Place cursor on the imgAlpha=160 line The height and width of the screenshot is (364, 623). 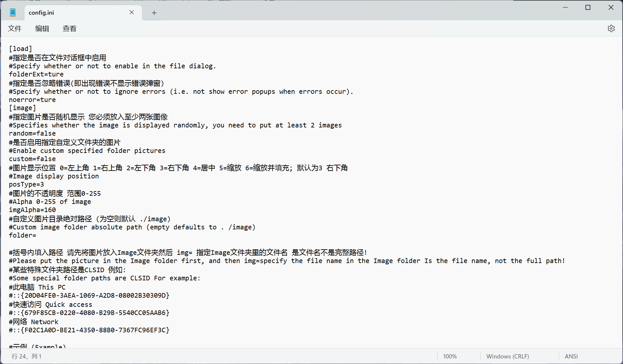pos(32,210)
